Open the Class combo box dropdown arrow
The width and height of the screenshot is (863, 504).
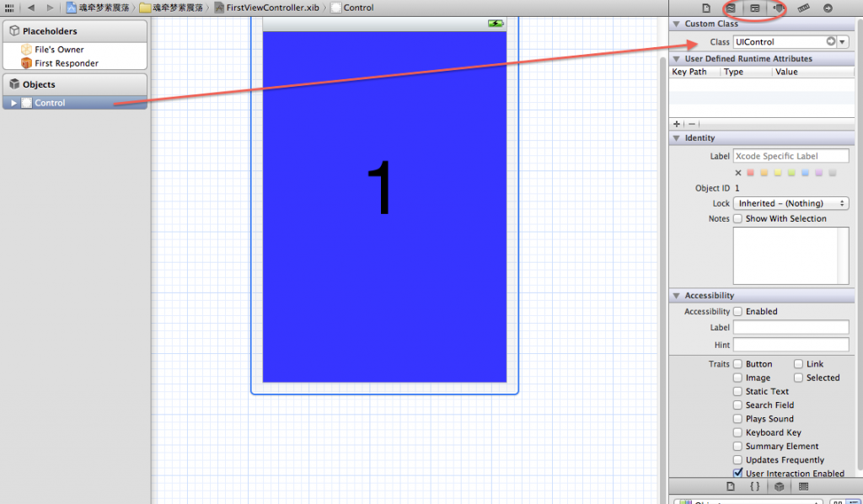click(x=843, y=42)
